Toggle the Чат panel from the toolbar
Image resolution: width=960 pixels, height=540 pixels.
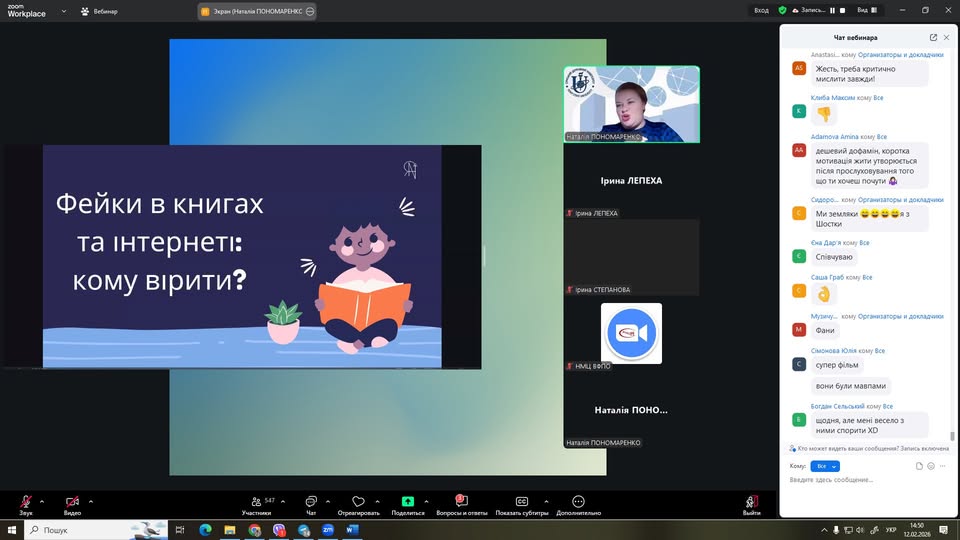coord(311,502)
